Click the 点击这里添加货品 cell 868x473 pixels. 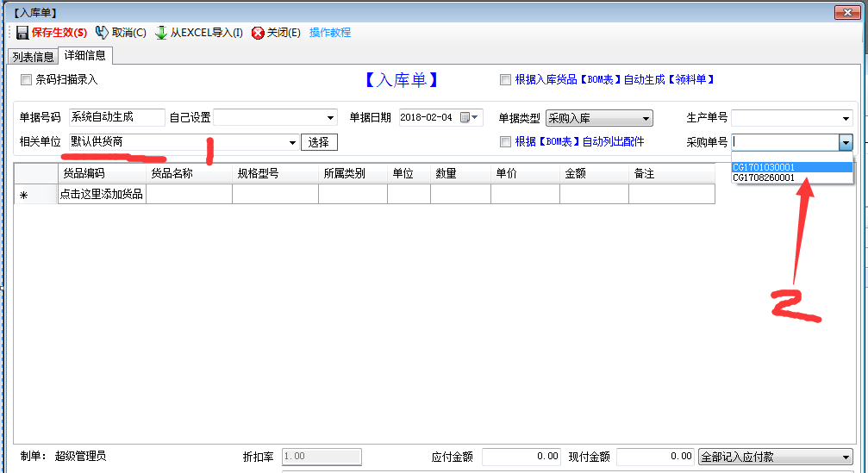point(102,194)
